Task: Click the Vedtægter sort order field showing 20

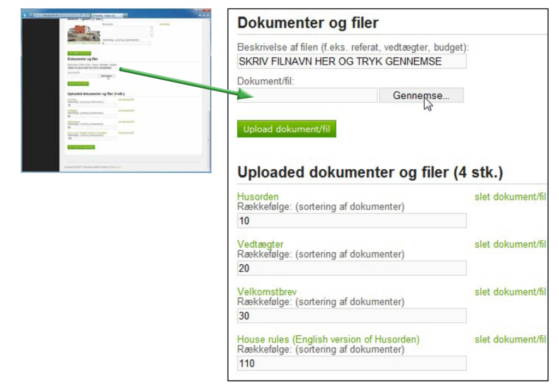Action: point(352,268)
